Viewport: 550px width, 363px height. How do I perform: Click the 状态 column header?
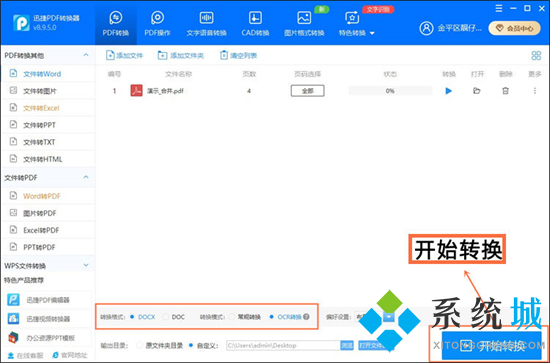pos(390,74)
